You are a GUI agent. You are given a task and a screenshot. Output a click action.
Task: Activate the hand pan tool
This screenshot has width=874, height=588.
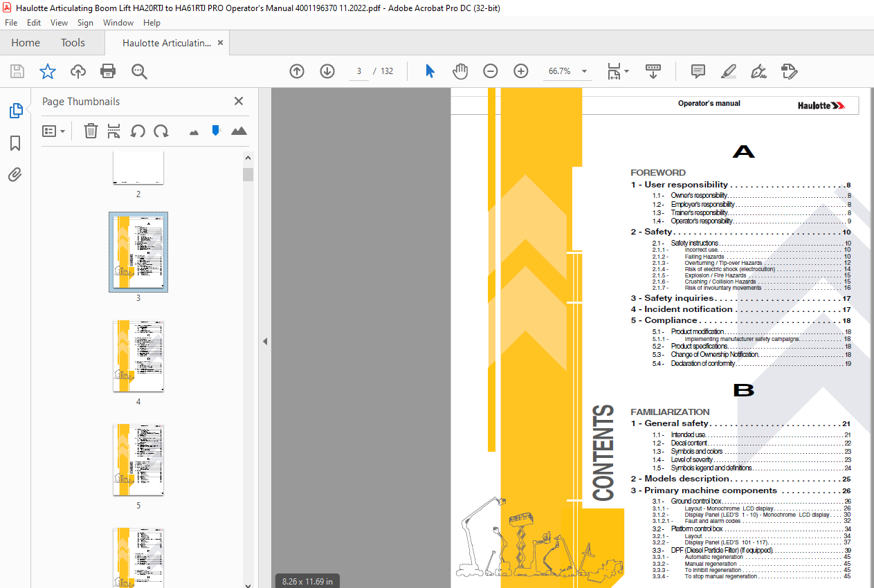[460, 71]
